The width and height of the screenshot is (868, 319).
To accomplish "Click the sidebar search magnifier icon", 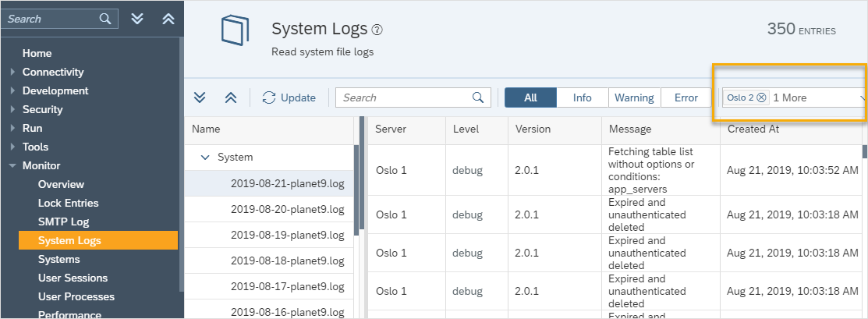I will [105, 19].
